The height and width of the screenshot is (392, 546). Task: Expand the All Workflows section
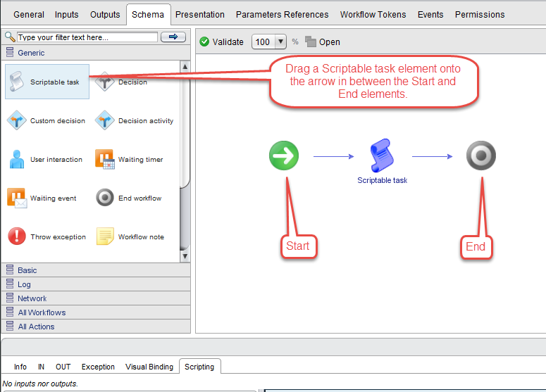pyautogui.click(x=42, y=312)
